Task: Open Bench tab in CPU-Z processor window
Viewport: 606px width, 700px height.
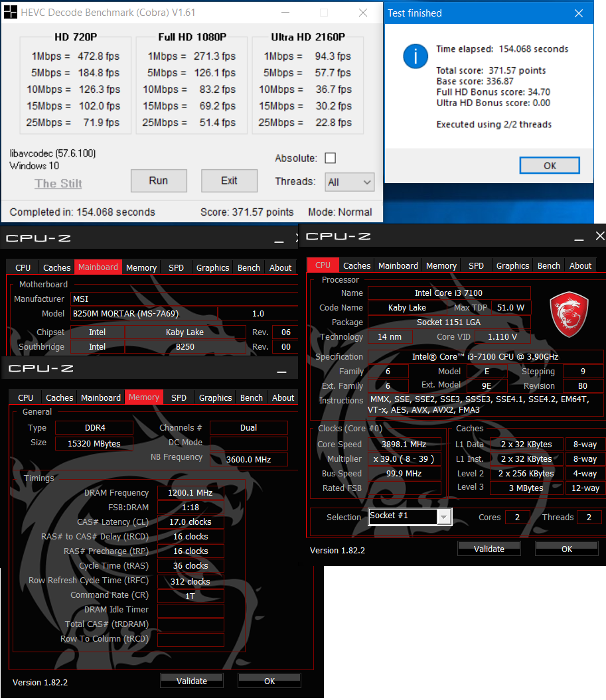Action: pos(549,265)
